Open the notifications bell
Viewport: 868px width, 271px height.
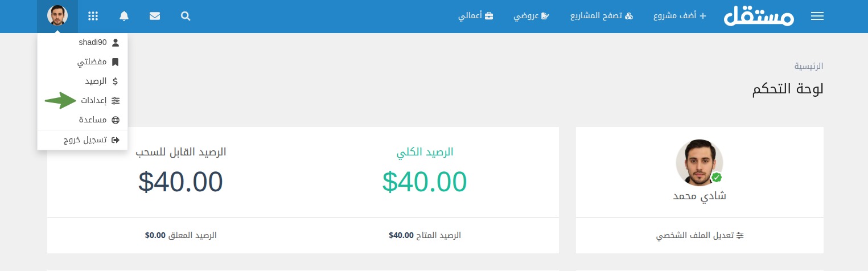click(x=124, y=17)
